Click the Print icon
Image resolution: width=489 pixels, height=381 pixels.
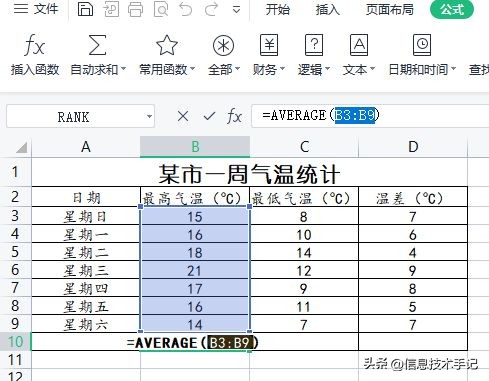(135, 9)
